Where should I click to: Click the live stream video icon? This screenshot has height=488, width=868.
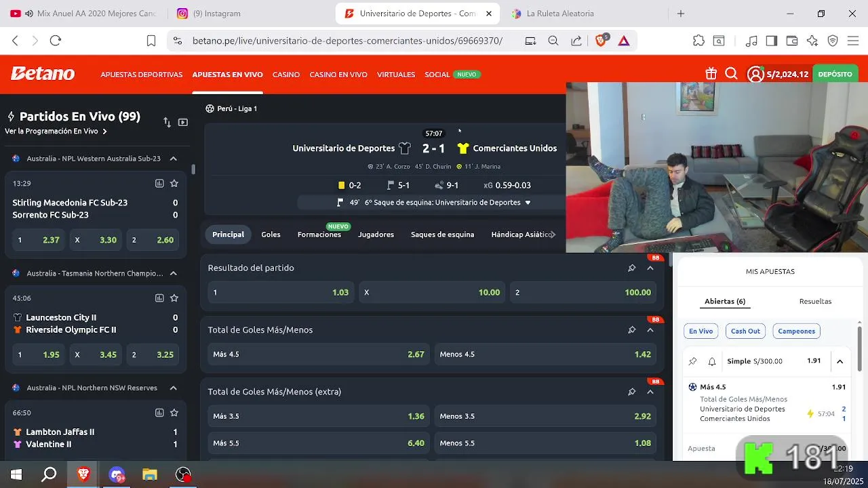[x=183, y=123]
